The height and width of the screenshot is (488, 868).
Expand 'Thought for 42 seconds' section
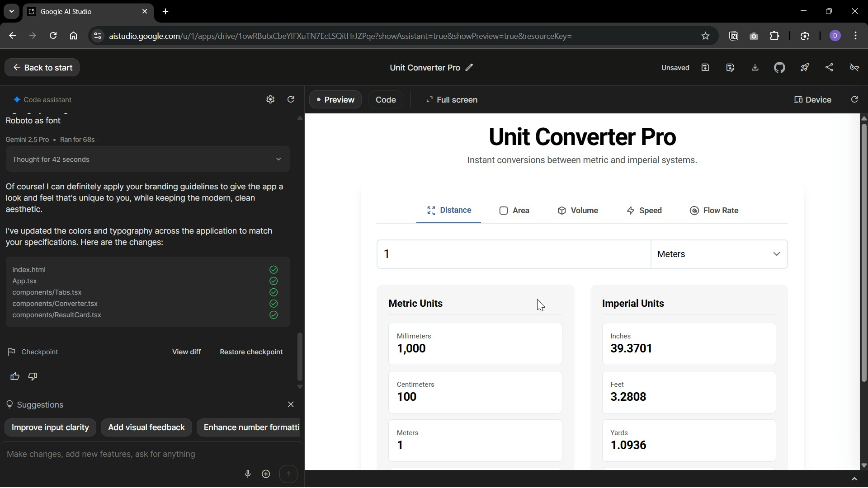147,159
